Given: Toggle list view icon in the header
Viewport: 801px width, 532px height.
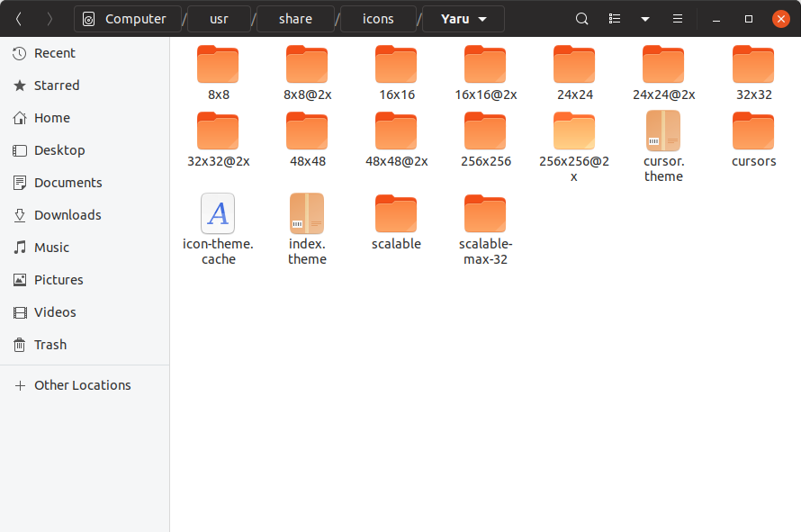Looking at the screenshot, I should (x=615, y=19).
